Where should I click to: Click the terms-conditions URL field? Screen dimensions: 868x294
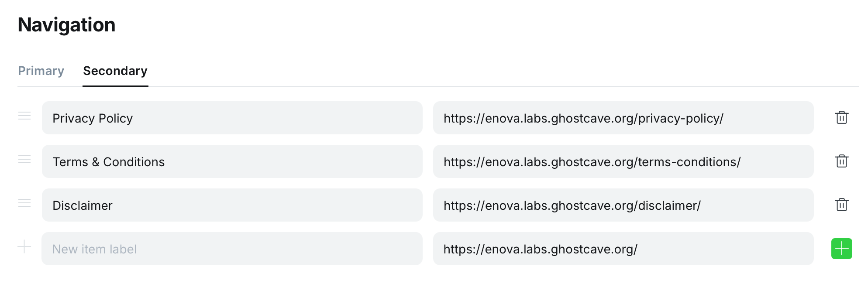coord(623,161)
